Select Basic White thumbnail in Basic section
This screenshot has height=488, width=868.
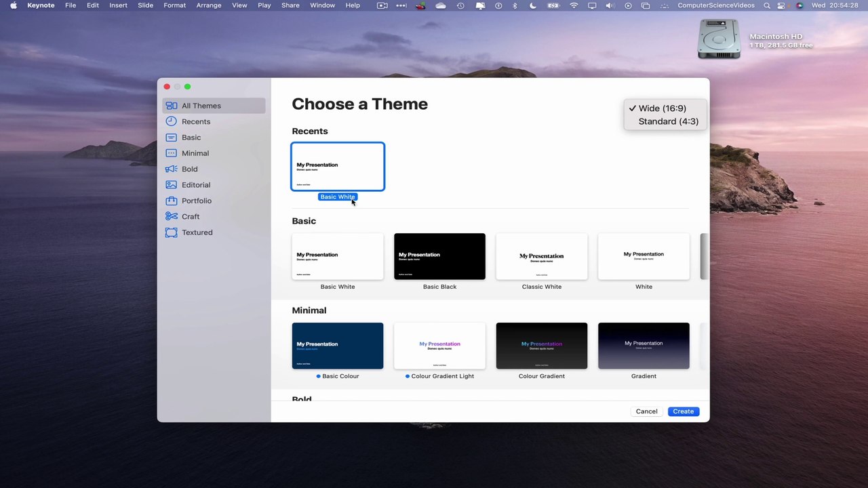tap(338, 256)
